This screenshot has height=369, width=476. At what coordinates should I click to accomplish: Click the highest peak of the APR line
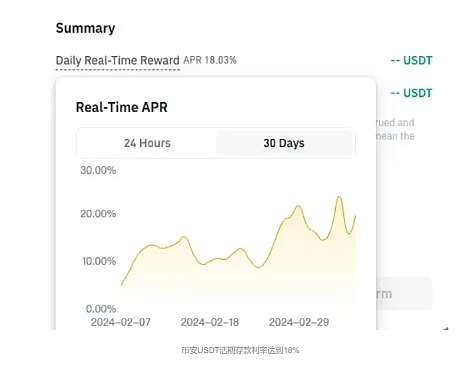[339, 197]
